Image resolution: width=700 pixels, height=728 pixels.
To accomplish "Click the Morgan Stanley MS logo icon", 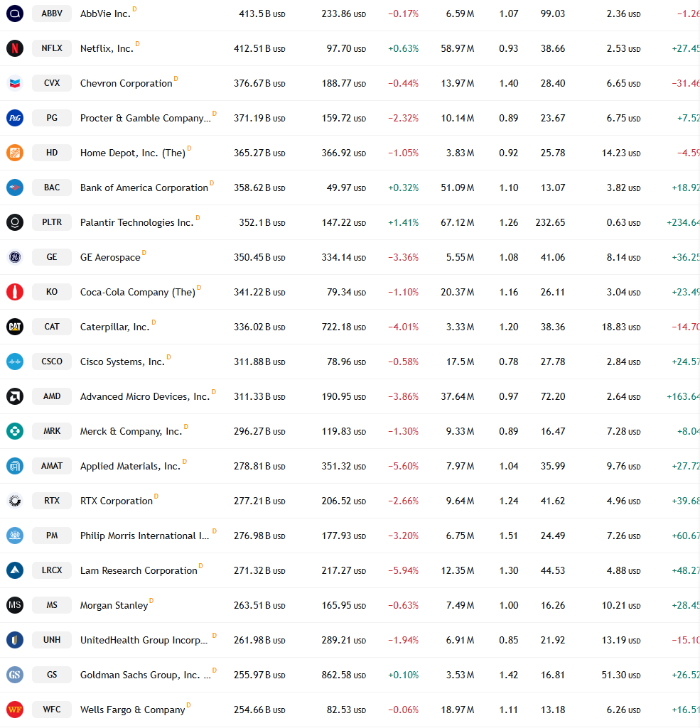I will click(15, 605).
